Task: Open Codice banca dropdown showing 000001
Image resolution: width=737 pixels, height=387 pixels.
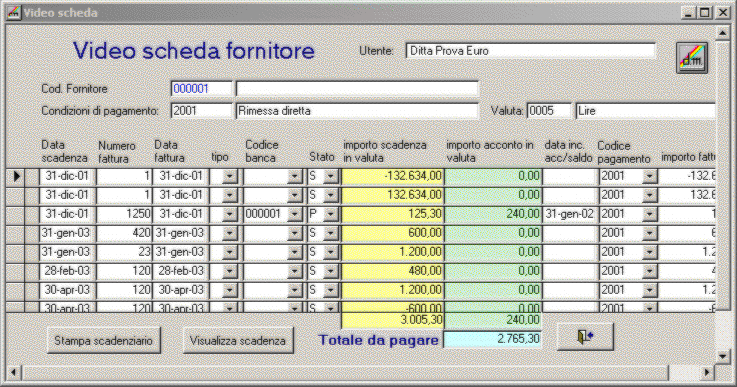Action: tap(295, 214)
